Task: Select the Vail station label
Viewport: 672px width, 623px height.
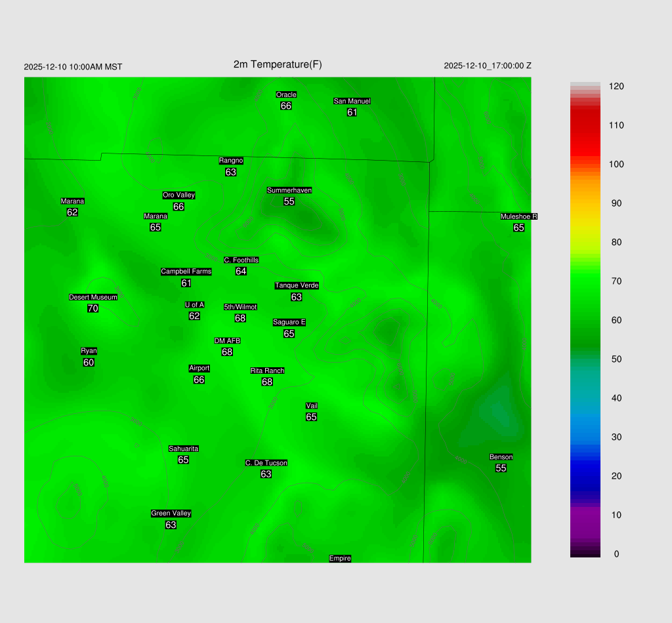Action: click(312, 406)
